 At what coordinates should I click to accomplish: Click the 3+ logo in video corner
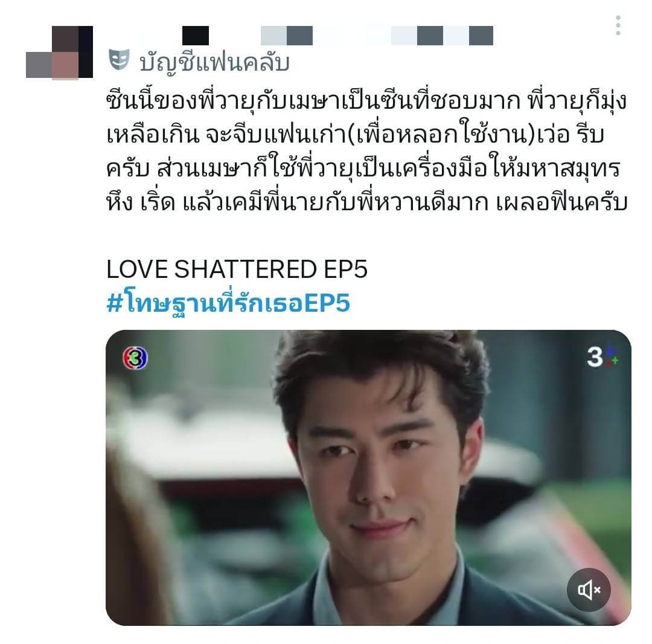pyautogui.click(x=602, y=356)
